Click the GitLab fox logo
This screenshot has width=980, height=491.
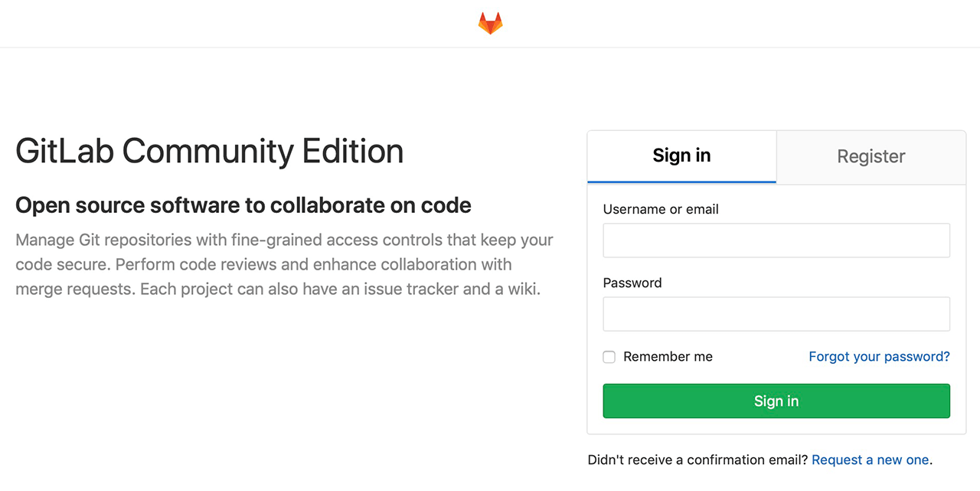490,23
